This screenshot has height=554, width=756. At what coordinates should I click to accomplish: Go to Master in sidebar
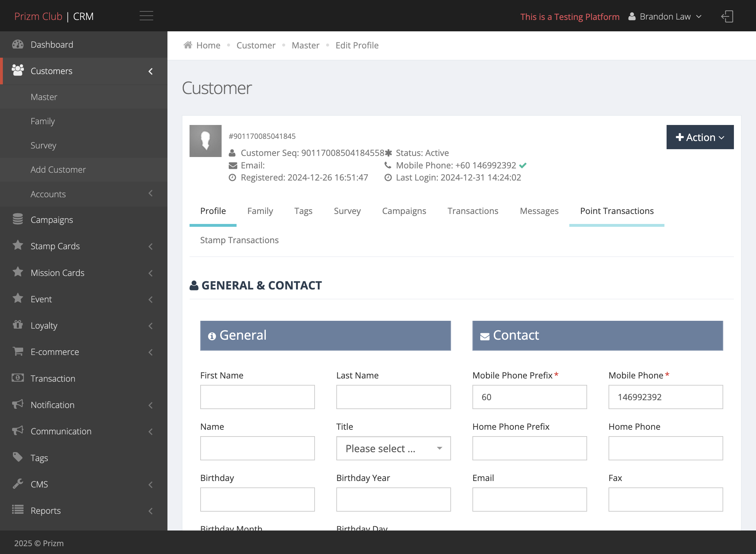coord(84,97)
